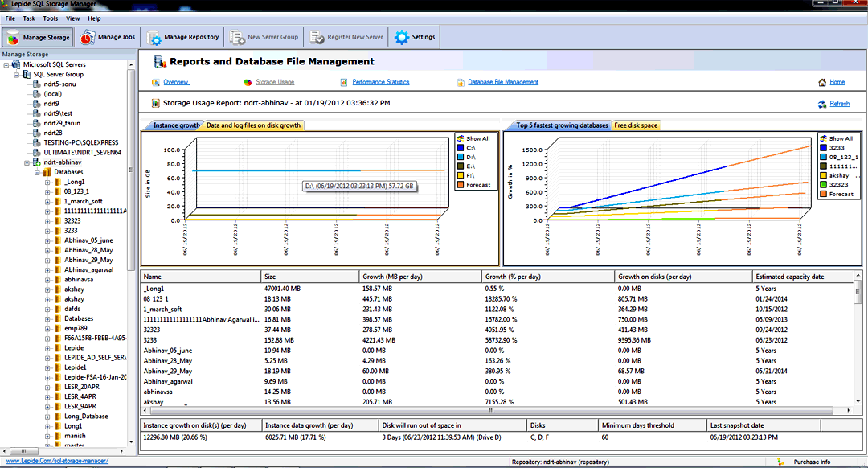This screenshot has width=868, height=468.
Task: Click the Refresh icon in report header
Action: [x=822, y=104]
